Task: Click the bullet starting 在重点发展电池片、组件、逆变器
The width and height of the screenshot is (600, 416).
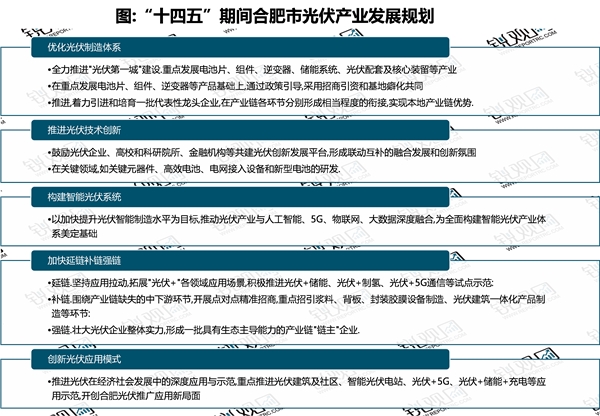Action: [x=235, y=86]
